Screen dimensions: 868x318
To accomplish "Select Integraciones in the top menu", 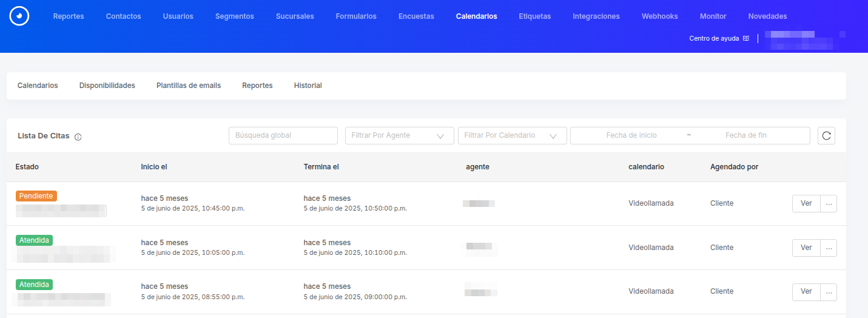I will [x=596, y=16].
